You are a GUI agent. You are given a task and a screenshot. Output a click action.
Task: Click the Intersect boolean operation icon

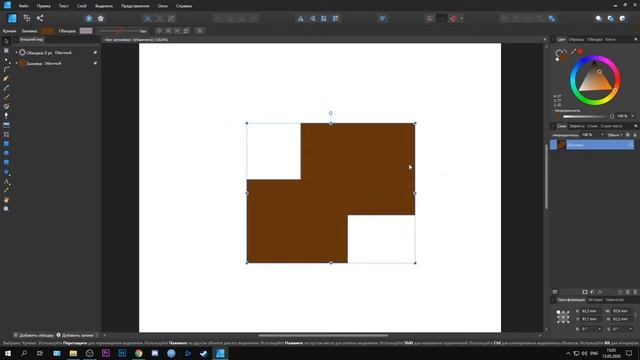point(528,18)
